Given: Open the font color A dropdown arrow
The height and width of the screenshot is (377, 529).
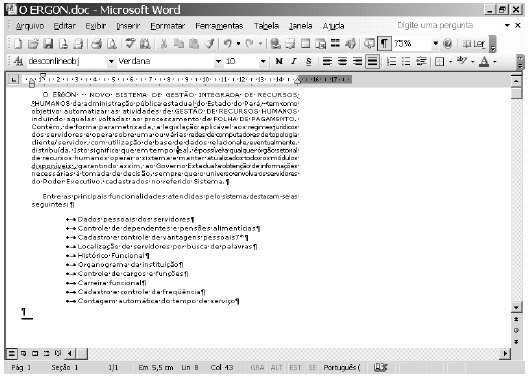Looking at the screenshot, I should (x=495, y=61).
